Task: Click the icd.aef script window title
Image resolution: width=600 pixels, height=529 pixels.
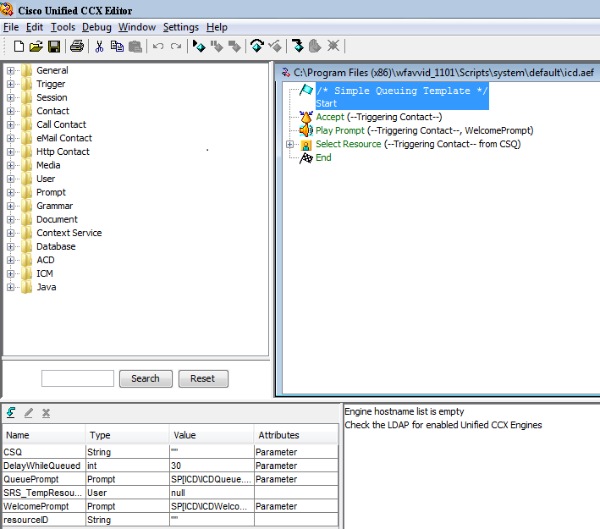Action: click(443, 73)
